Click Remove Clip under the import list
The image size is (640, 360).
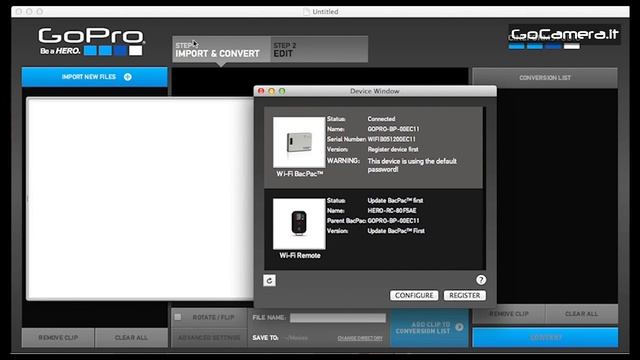pyautogui.click(x=58, y=338)
